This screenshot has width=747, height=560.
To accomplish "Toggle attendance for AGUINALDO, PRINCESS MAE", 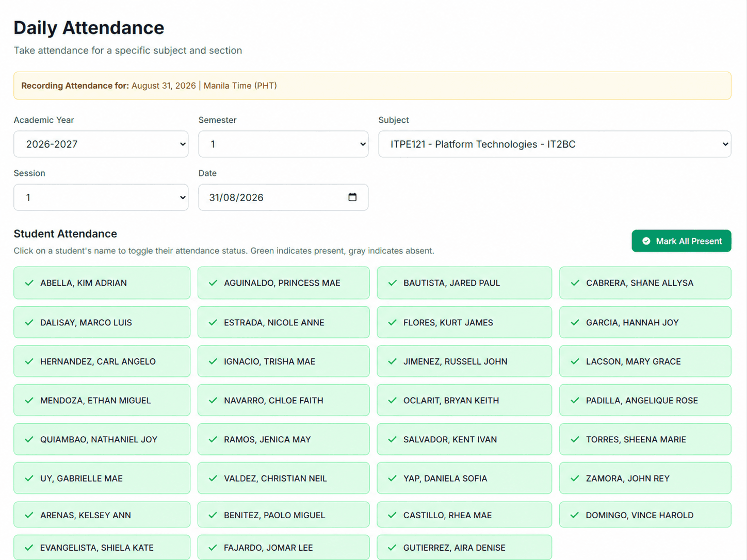I will tap(284, 283).
